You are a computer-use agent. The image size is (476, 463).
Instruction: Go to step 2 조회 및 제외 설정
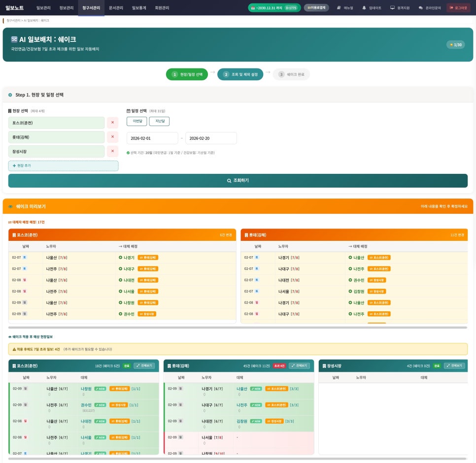240,74
